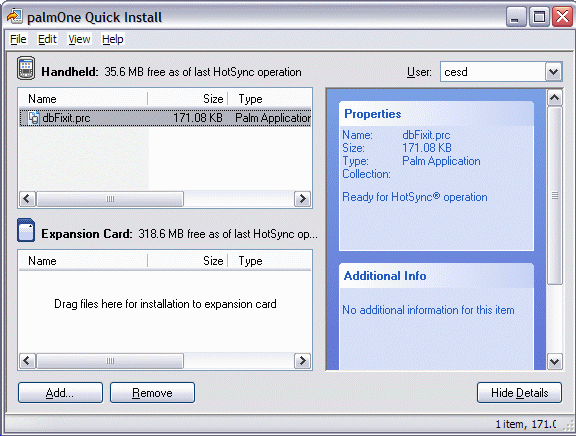Click the Remove button
The image size is (576, 436).
[152, 393]
